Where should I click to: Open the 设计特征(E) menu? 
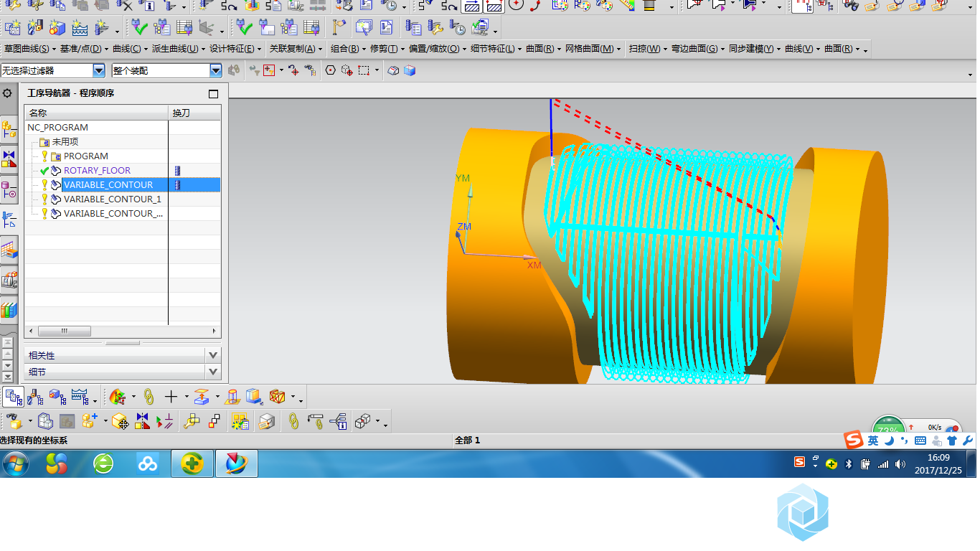point(235,49)
